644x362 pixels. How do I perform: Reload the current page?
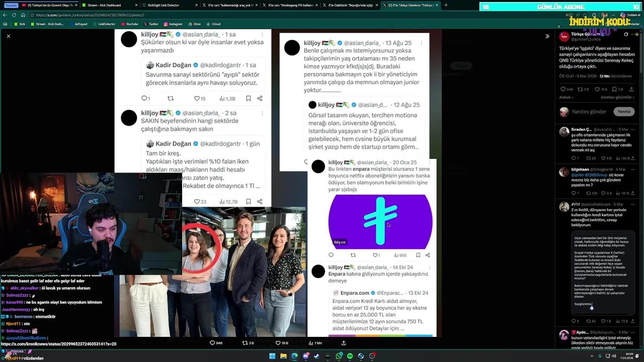[x=14, y=15]
